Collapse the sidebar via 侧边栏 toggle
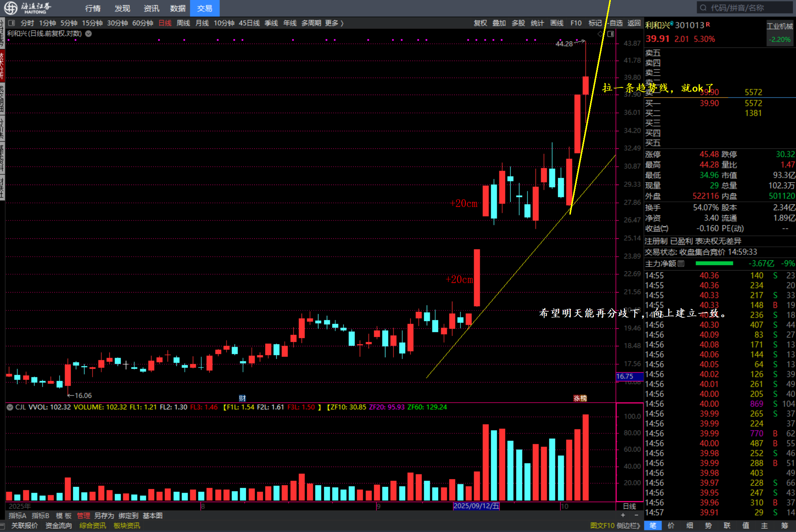This screenshot has height=532, width=796. pos(628,525)
